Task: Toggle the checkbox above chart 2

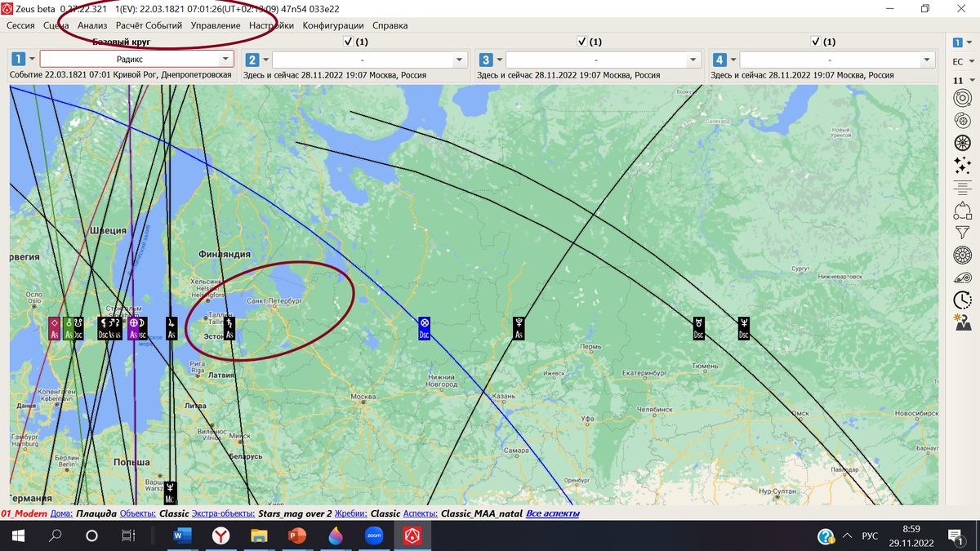Action: [349, 41]
